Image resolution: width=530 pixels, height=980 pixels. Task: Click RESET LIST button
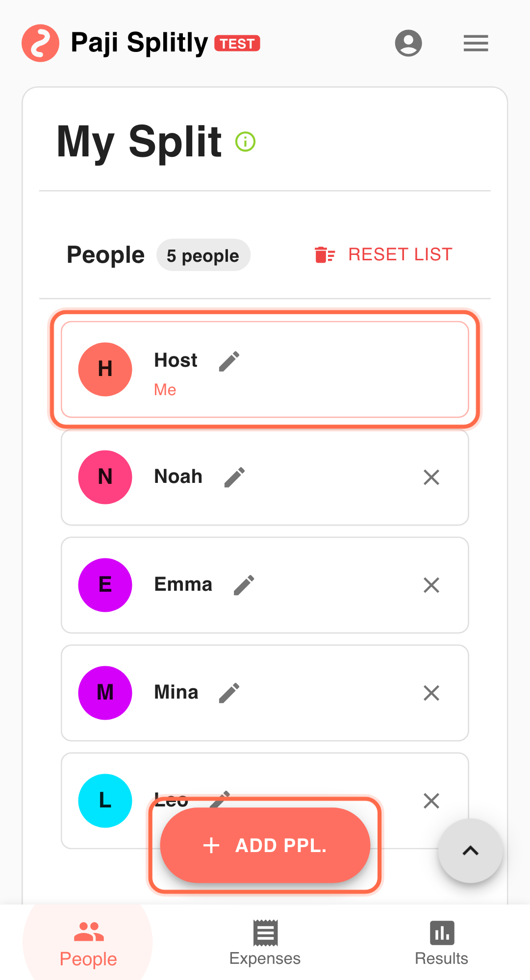tap(383, 255)
